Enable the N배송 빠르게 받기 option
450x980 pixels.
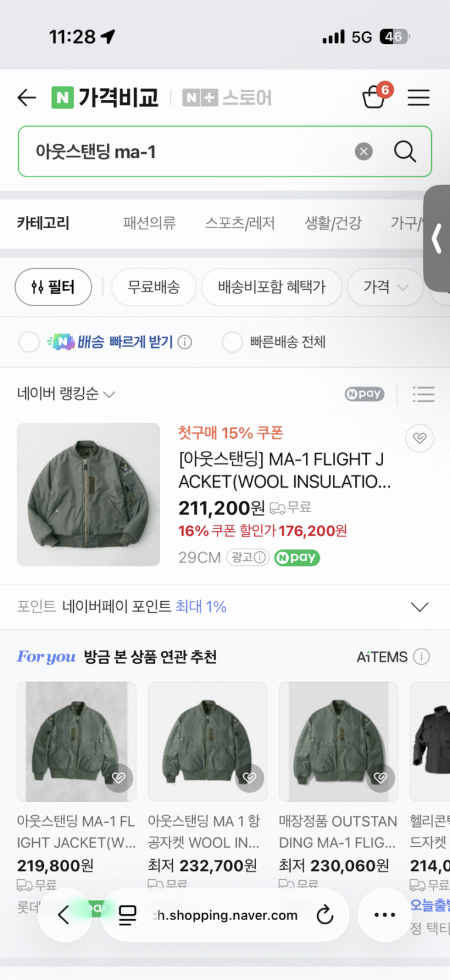point(29,342)
